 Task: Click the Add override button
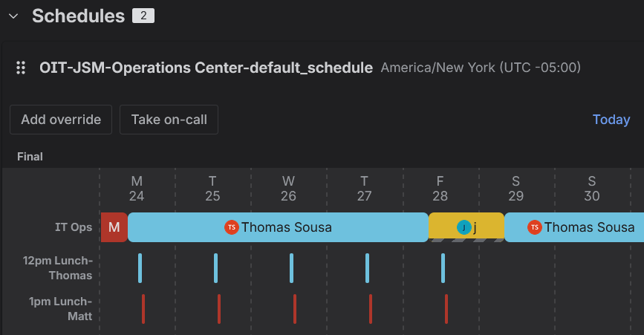(x=61, y=120)
